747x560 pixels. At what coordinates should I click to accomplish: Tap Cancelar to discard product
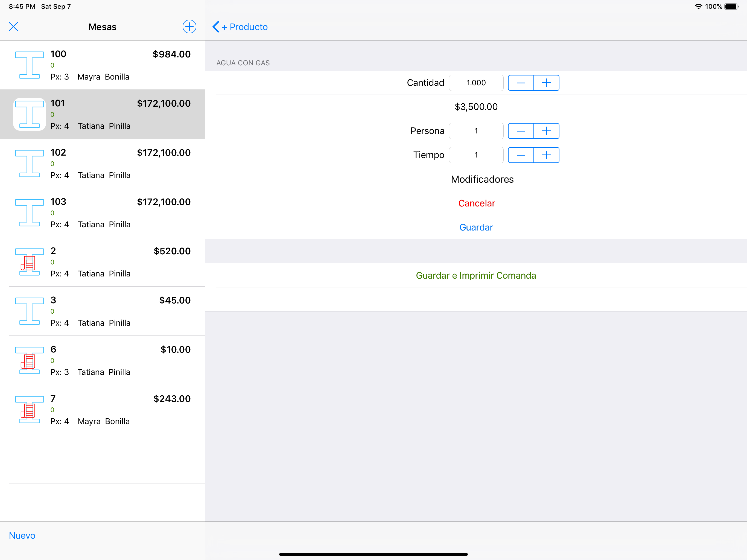(x=477, y=203)
